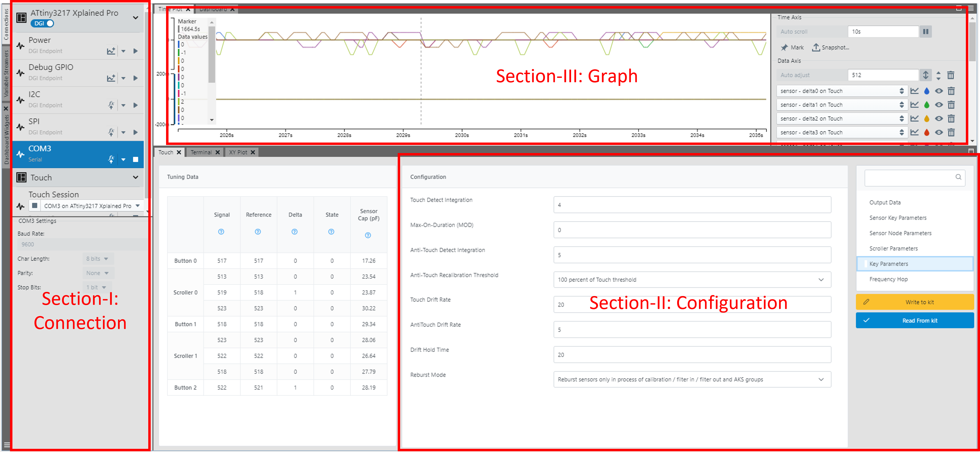Expand the Reburst Mode dropdown

821,379
